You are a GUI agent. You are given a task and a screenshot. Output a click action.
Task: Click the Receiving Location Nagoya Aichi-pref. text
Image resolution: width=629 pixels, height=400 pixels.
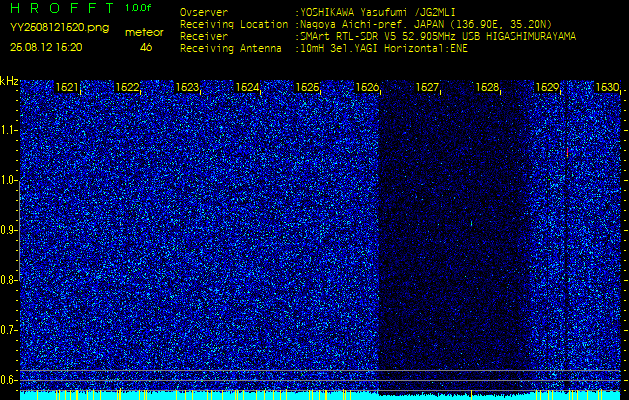tap(426, 24)
